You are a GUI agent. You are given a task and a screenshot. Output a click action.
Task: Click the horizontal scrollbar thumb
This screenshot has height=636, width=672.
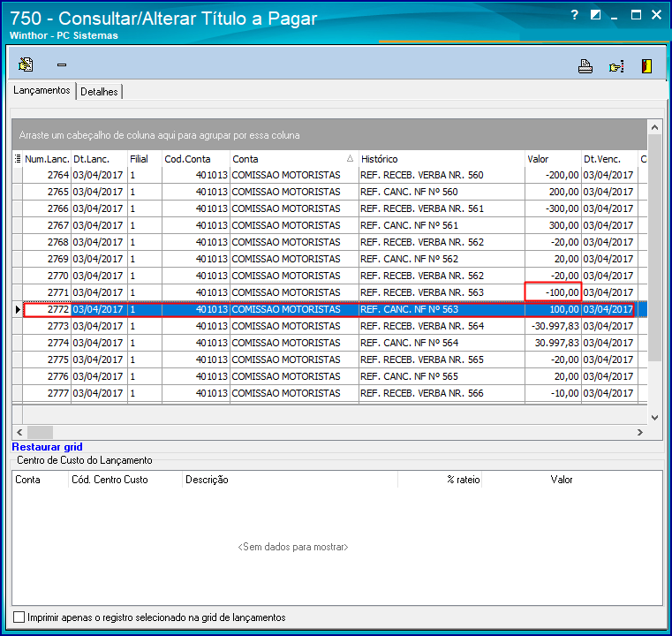click(x=41, y=432)
